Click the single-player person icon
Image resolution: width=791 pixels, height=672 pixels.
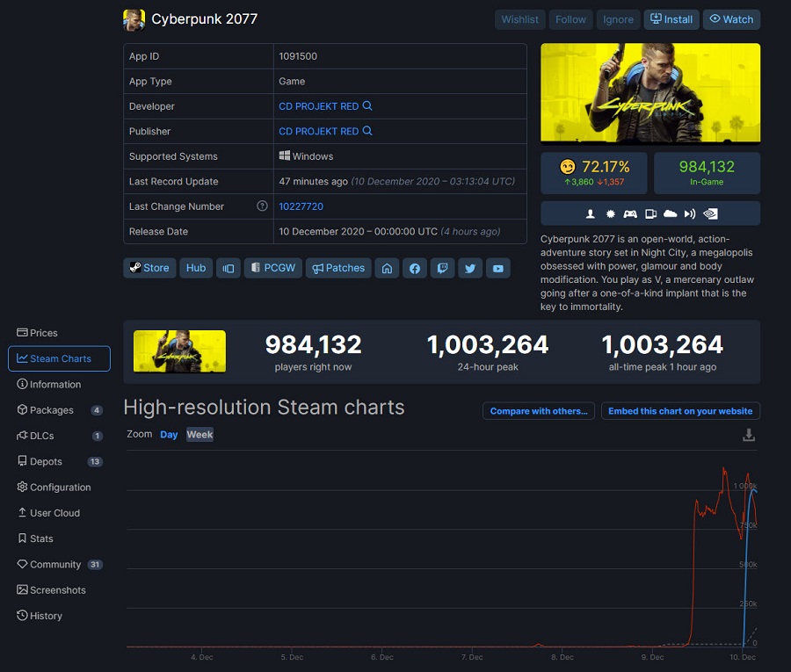point(591,213)
